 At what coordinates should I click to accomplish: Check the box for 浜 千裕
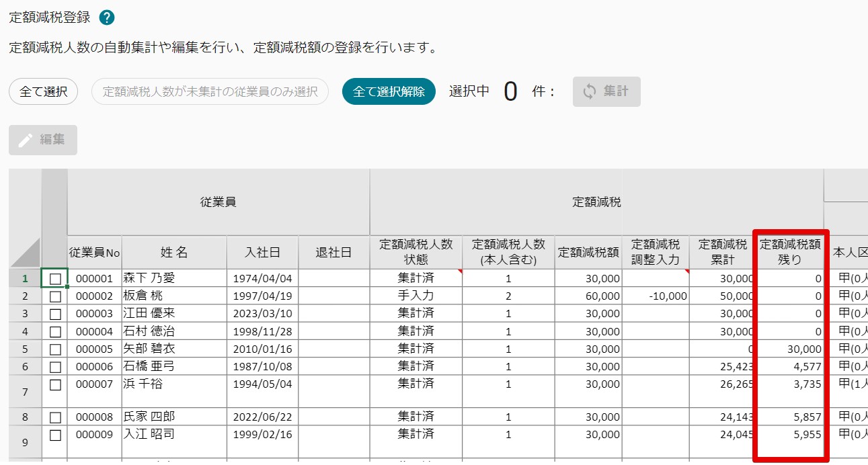pyautogui.click(x=55, y=384)
